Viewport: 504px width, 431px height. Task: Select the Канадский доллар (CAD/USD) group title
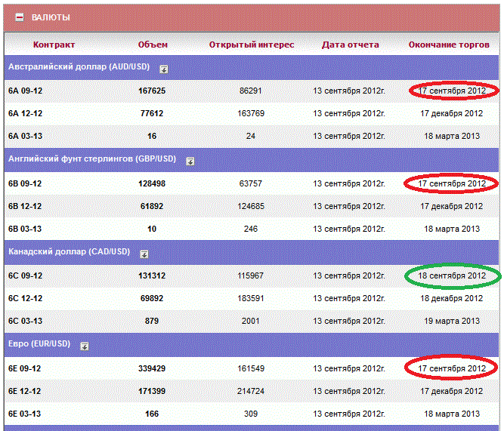coord(69,251)
